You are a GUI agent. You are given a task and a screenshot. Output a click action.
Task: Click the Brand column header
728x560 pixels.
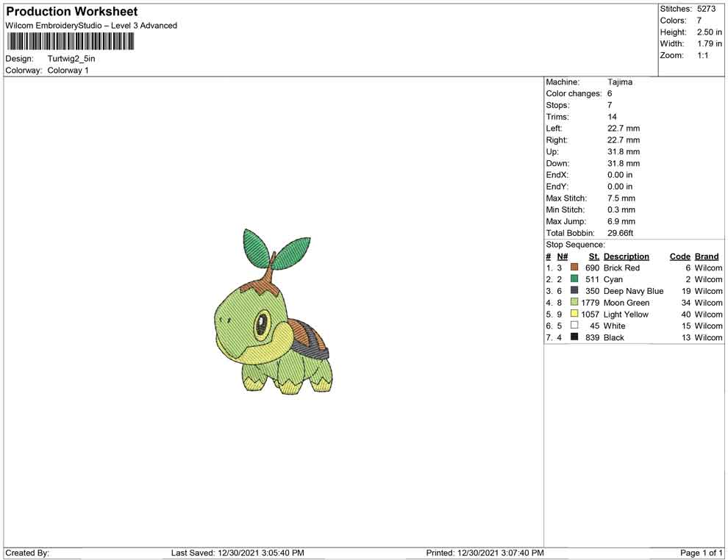tap(707, 256)
